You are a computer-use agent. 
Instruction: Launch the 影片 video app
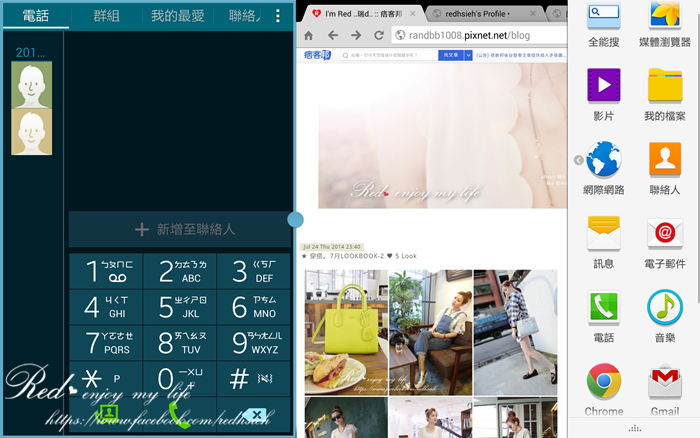point(604,95)
